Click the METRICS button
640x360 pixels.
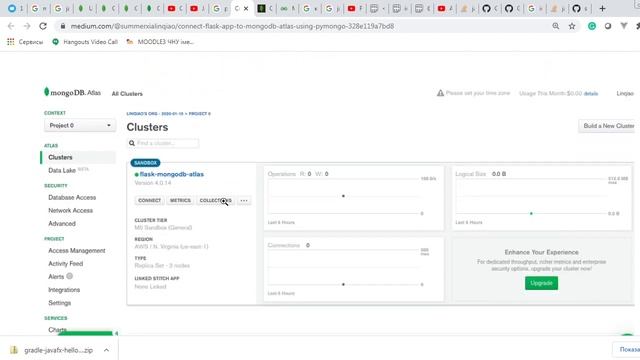coord(180,200)
